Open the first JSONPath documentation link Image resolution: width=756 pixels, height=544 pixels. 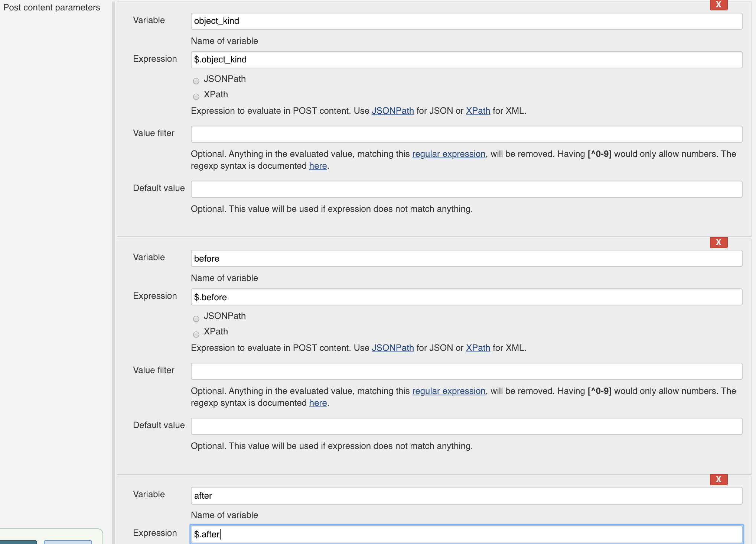tap(393, 111)
